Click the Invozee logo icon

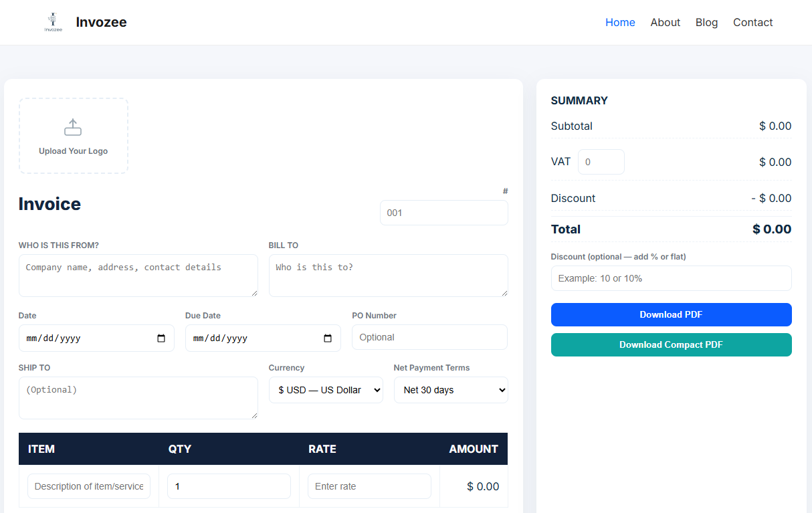pos(53,20)
